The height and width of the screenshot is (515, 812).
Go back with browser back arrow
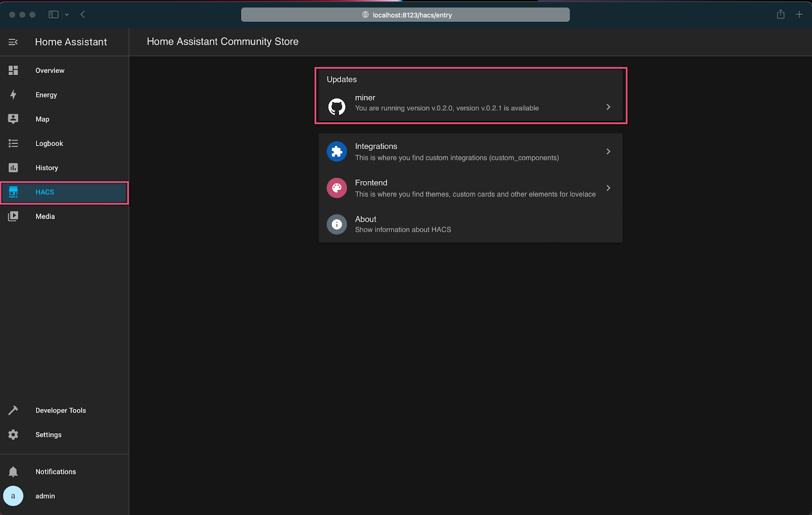tap(83, 15)
